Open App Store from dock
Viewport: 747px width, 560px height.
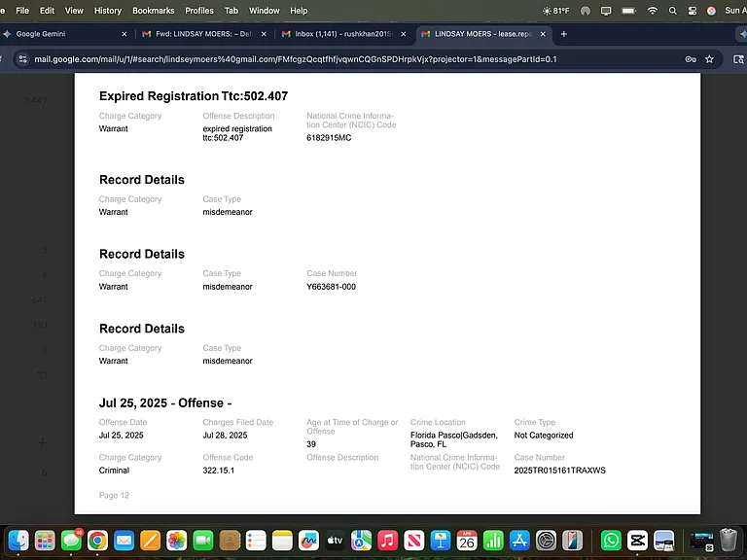pyautogui.click(x=519, y=541)
